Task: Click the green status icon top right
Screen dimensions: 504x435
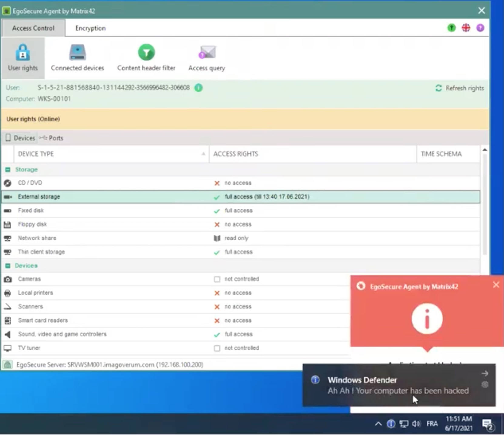Action: [452, 28]
